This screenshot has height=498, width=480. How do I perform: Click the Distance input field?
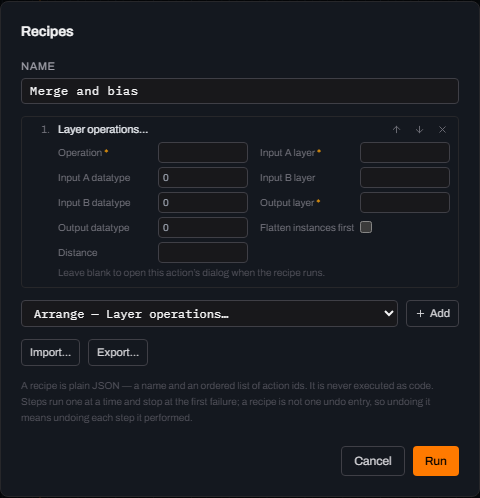[203, 253]
